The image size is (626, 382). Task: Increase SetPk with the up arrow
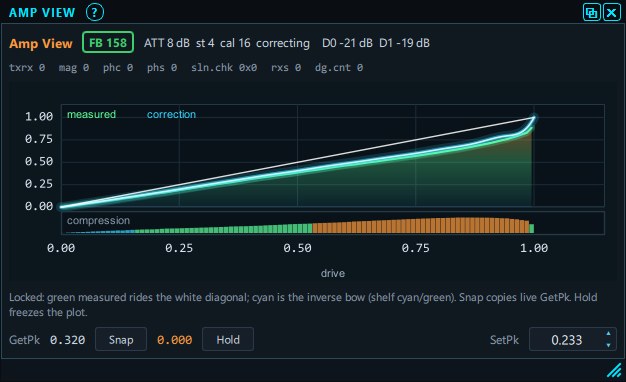608,334
